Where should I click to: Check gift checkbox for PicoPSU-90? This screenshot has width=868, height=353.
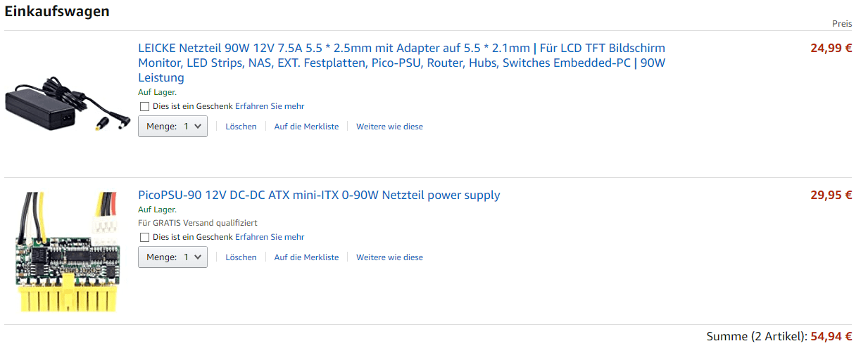pos(145,238)
